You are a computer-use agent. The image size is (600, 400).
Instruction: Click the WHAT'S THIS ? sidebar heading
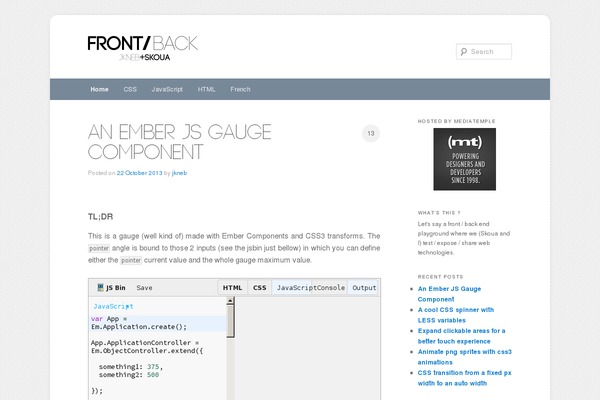pyautogui.click(x=439, y=213)
